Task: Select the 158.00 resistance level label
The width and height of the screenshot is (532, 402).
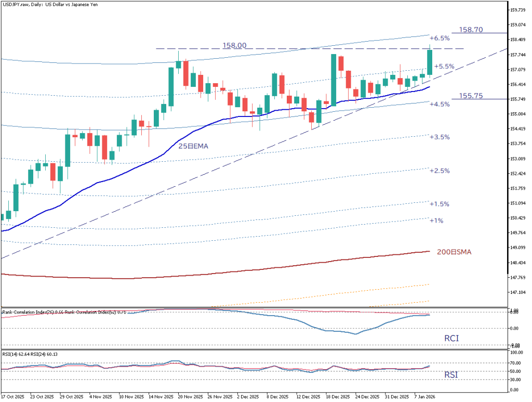Action: tap(234, 45)
